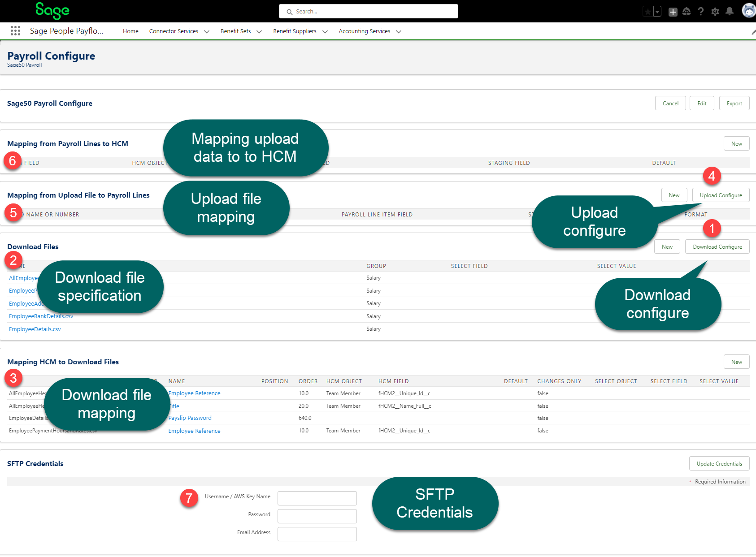Open the Benefit Suppliers tab
This screenshot has height=557, width=756.
295,31
